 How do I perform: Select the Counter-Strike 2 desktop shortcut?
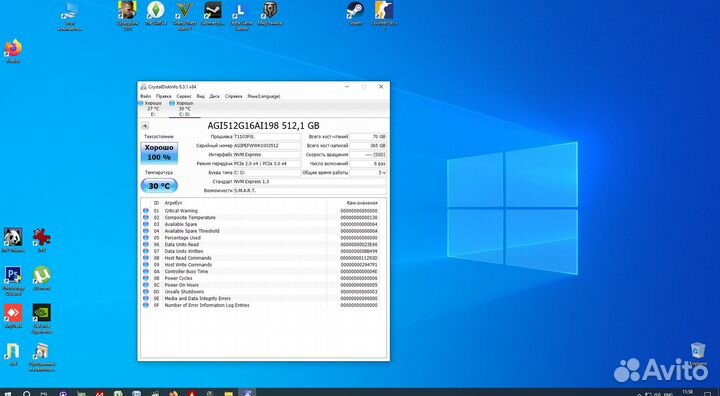[384, 16]
